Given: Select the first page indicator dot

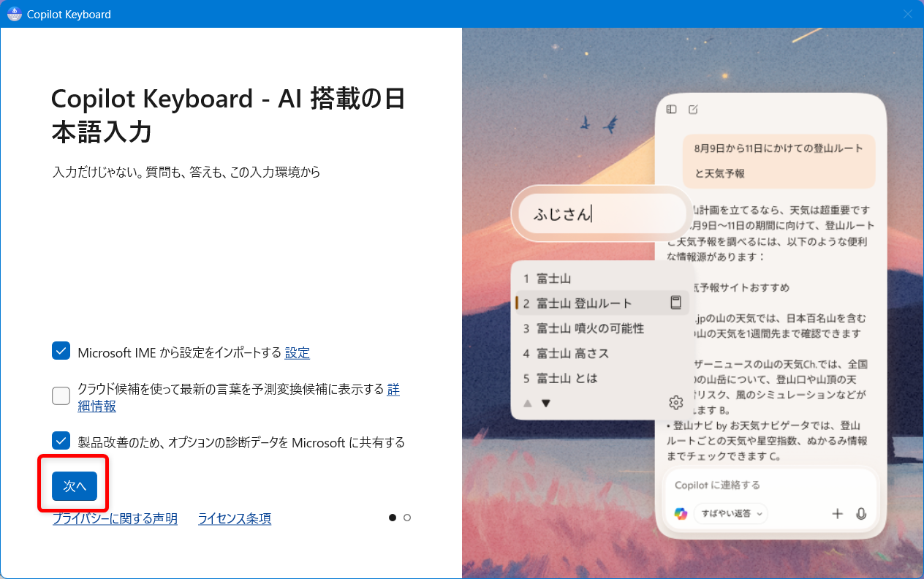Looking at the screenshot, I should 393,518.
